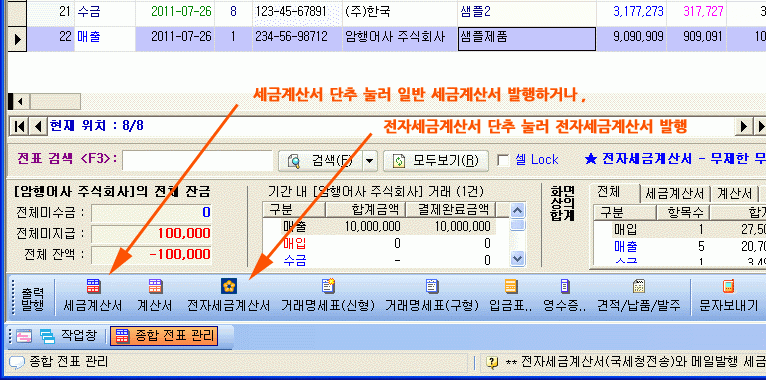
Task: Open 거래명세표(신형) statement icon
Action: (328, 296)
